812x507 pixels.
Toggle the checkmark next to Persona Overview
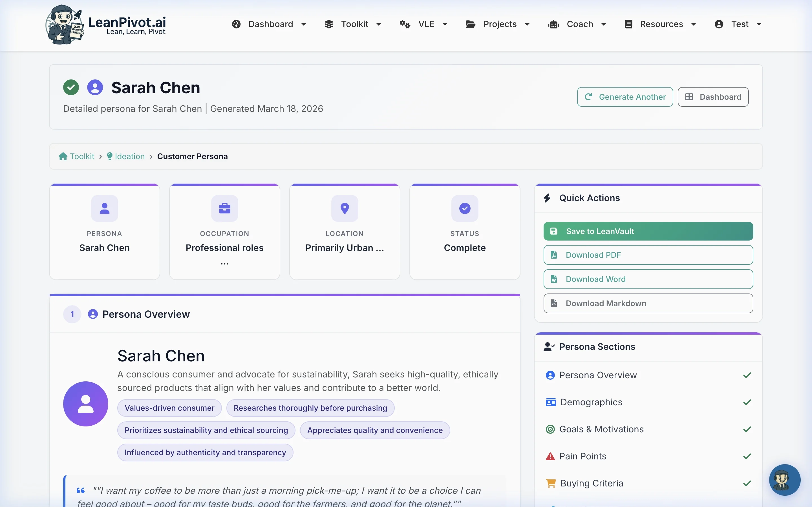pos(747,375)
